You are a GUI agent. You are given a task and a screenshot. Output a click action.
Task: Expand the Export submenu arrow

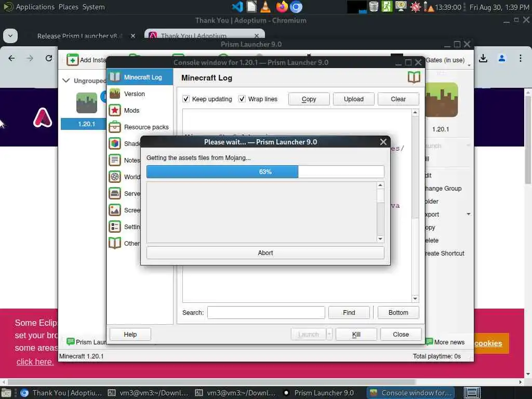[x=469, y=214]
